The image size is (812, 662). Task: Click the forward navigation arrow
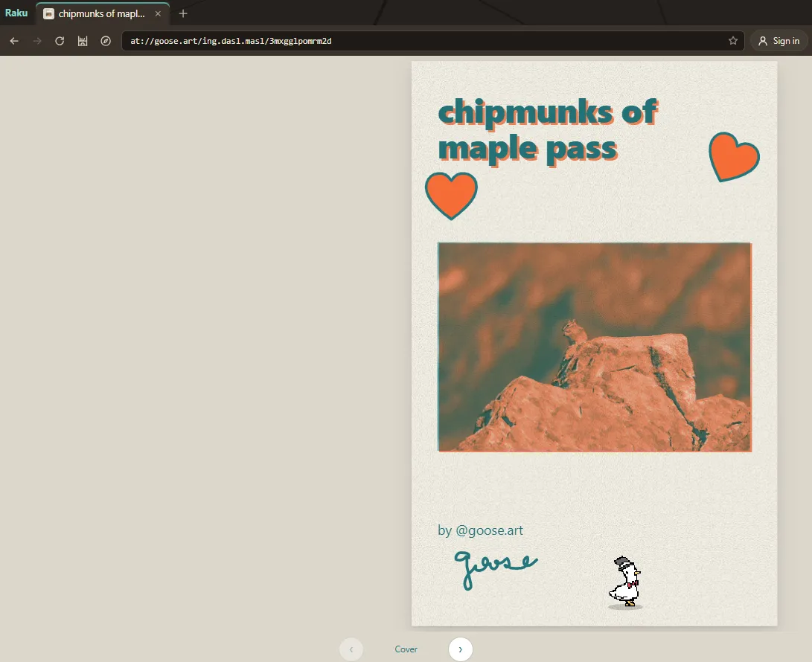coord(37,41)
